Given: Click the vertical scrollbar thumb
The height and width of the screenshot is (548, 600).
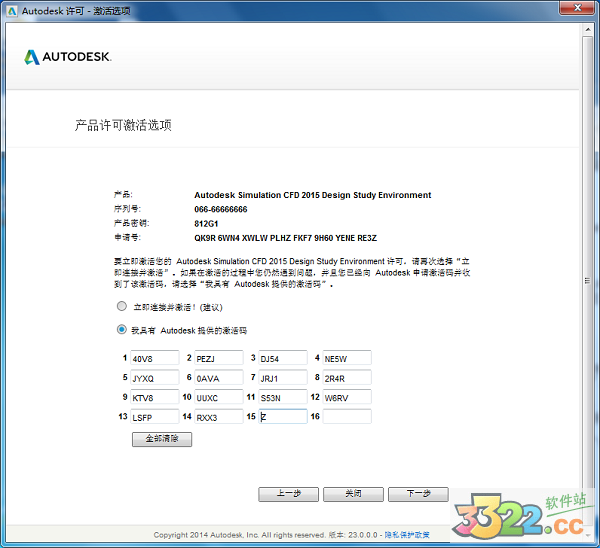Looking at the screenshot, I should point(588,280).
